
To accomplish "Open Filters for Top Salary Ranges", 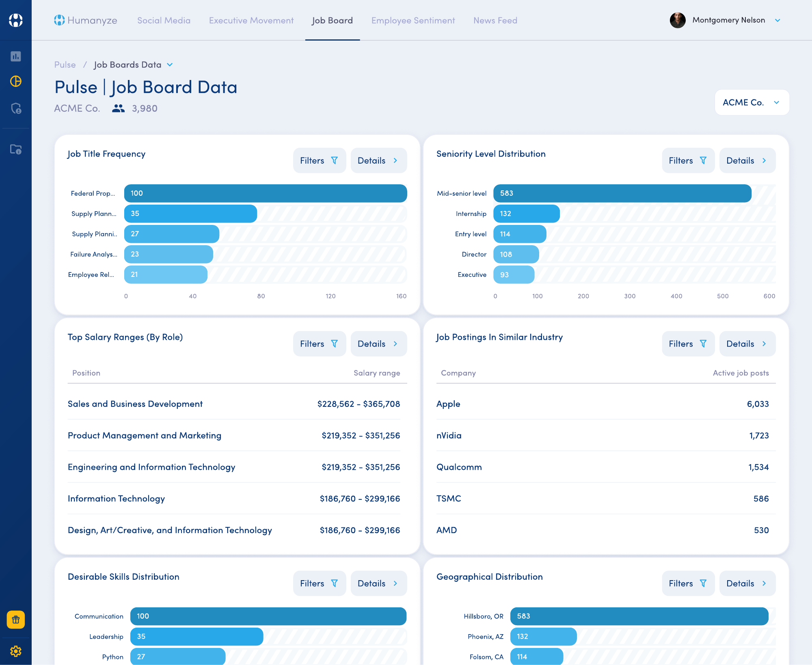I will click(320, 343).
